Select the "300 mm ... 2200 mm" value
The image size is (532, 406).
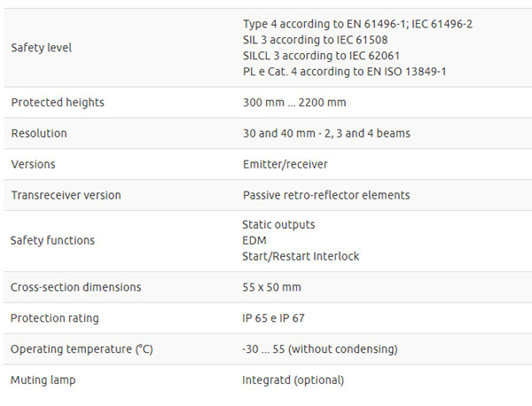coord(293,103)
